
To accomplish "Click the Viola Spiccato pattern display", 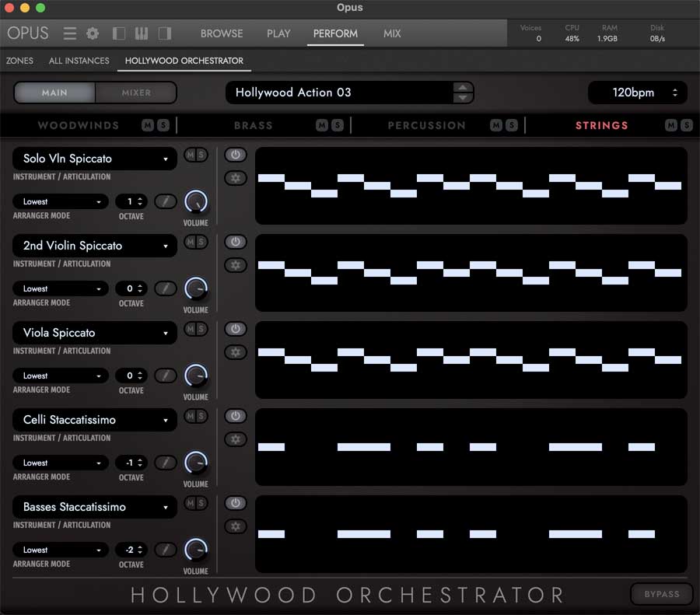I will pos(471,360).
